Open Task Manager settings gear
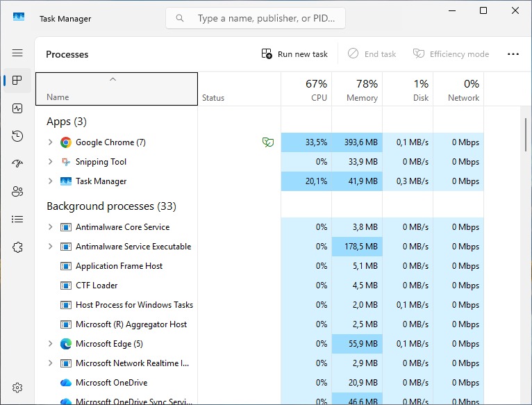Image resolution: width=532 pixels, height=405 pixels. pyautogui.click(x=17, y=388)
